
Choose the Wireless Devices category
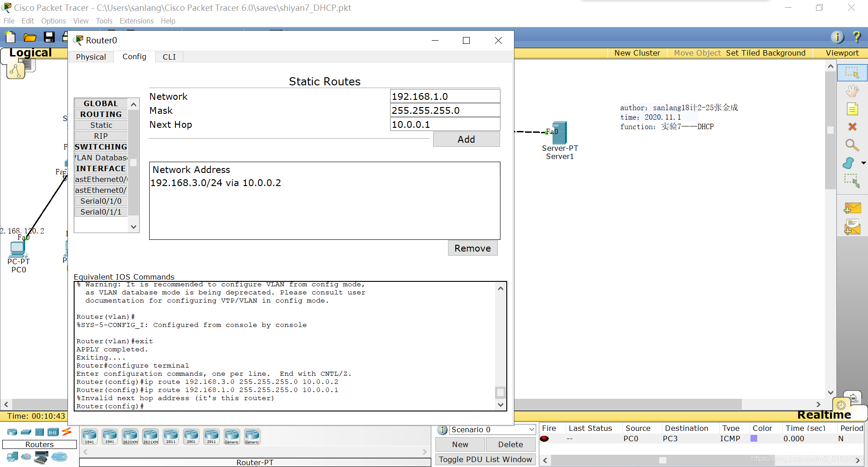[53, 432]
